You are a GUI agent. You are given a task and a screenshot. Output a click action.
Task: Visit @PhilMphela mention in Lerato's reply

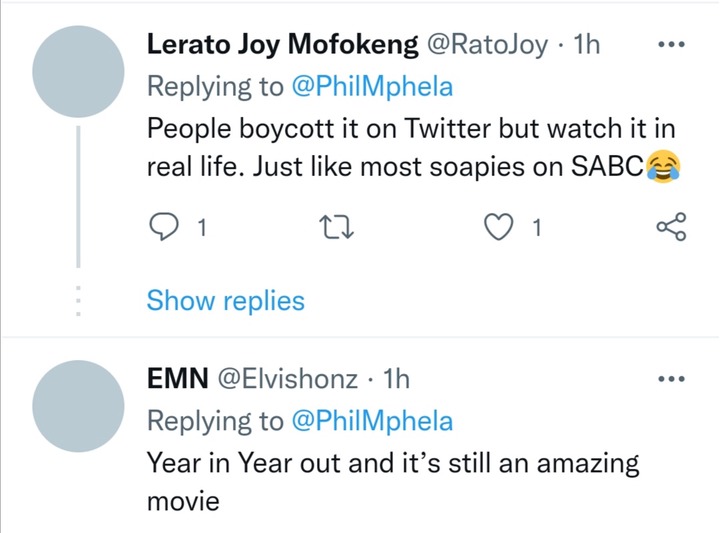click(x=372, y=86)
